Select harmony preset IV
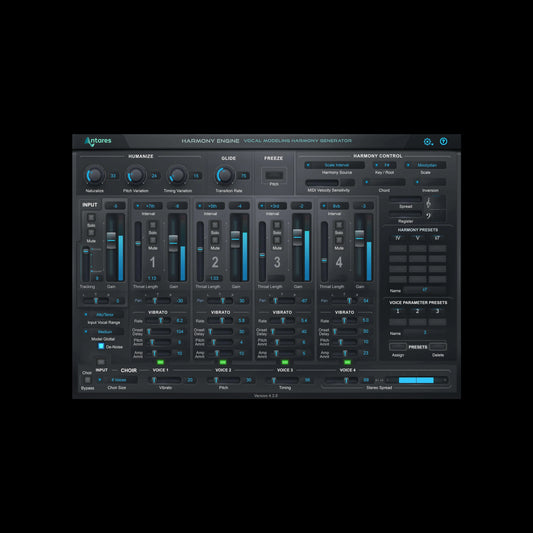This screenshot has height=533, width=533. pos(398,238)
